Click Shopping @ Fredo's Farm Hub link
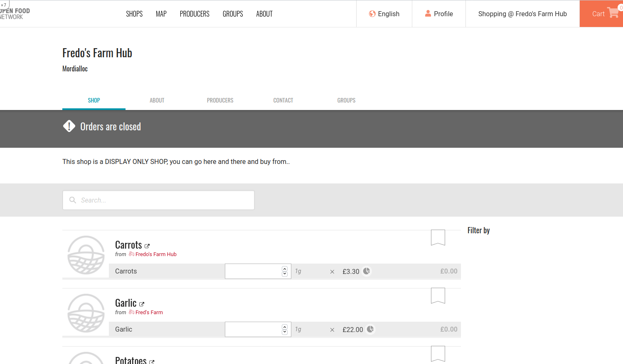 pyautogui.click(x=522, y=14)
